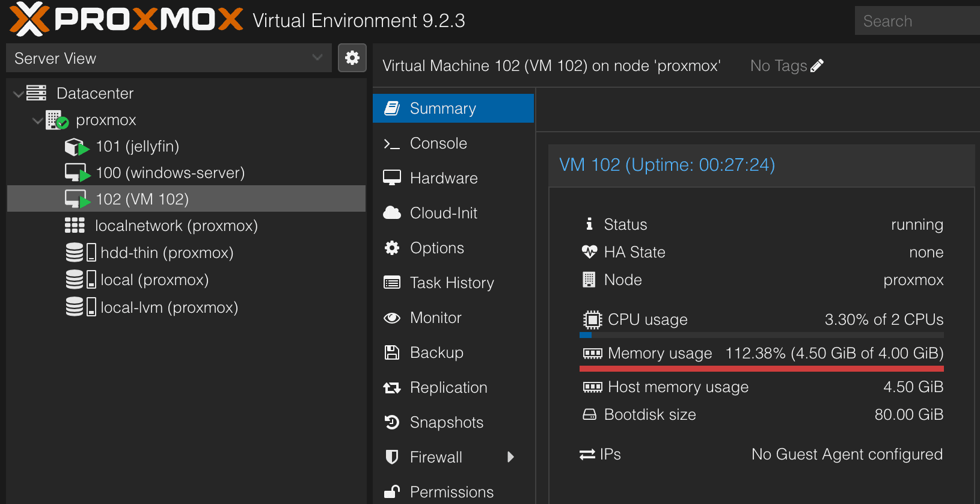Select 102 (VM 102) in tree
This screenshot has width=980, height=504.
click(186, 199)
